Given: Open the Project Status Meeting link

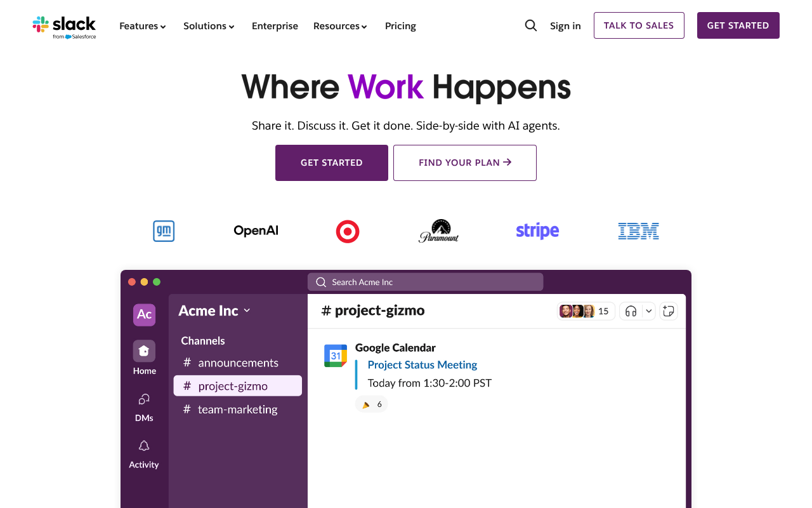Looking at the screenshot, I should click(422, 364).
